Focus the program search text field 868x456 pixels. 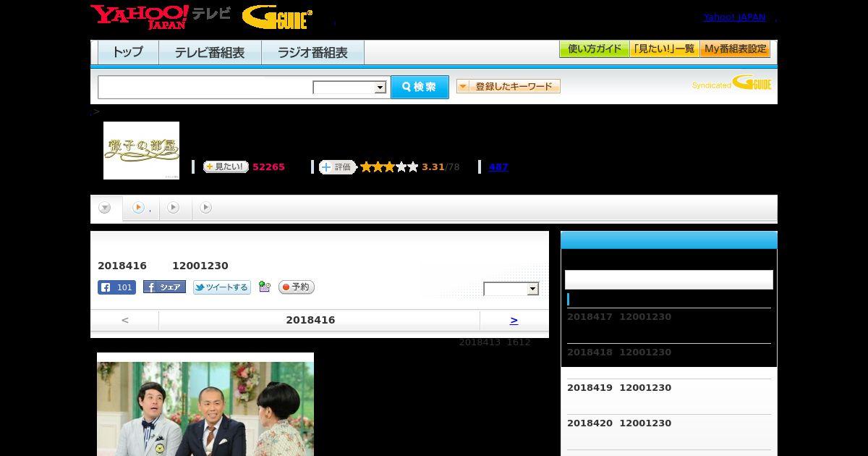[x=205, y=87]
